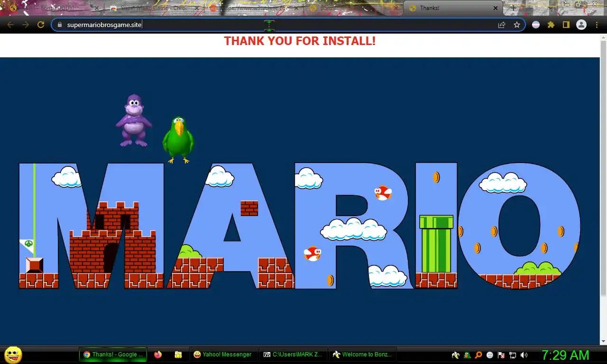The image size is (607, 364).
Task: Open the yellow folder taskbar icon
Action: (x=178, y=355)
